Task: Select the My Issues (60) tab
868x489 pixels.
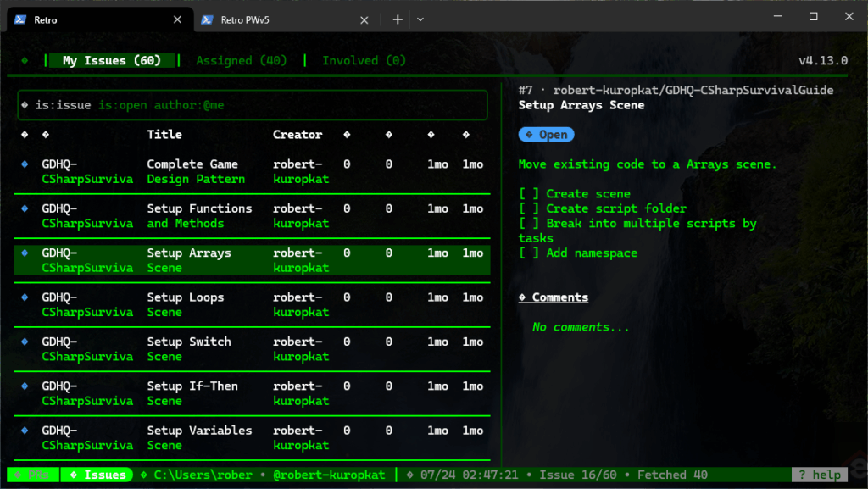Action: coord(112,60)
